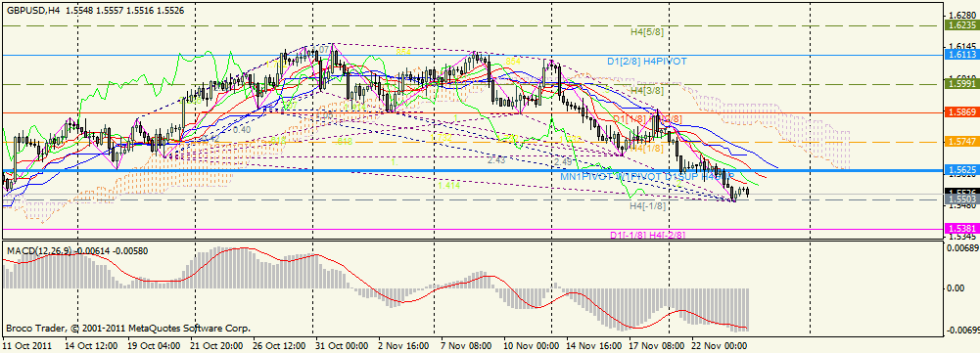
Task: Click the 2.49 Fibonacci ratio label
Action: (x=563, y=161)
